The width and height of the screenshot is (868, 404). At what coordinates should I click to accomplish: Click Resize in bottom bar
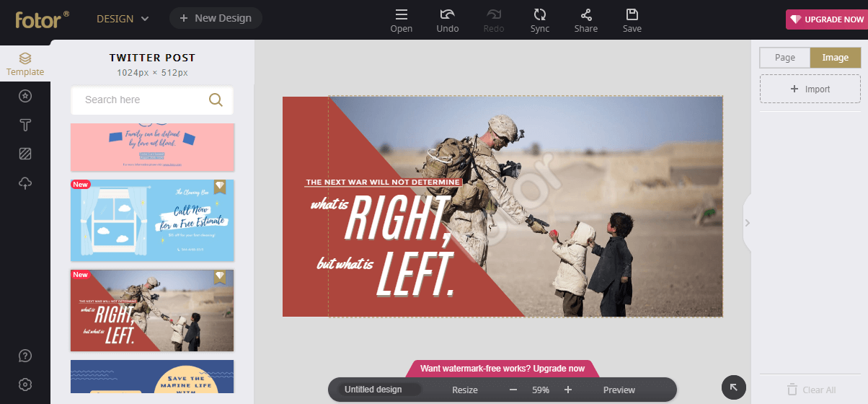click(x=465, y=390)
